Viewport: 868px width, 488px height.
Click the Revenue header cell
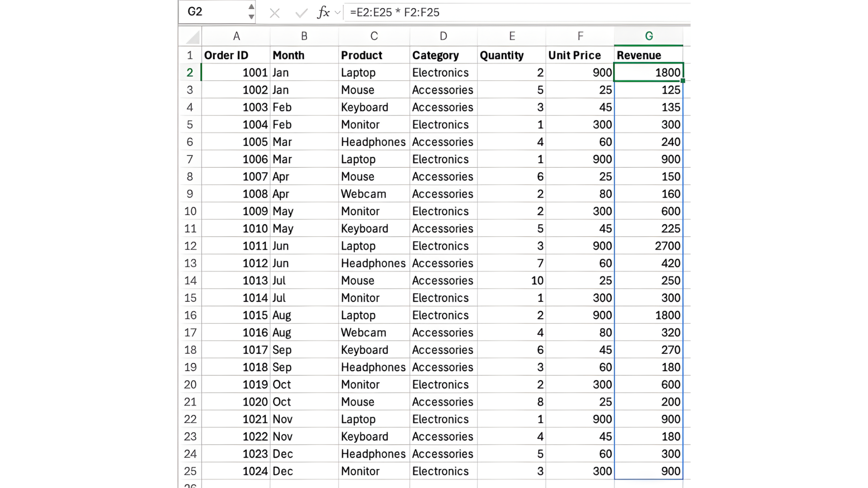(x=648, y=55)
